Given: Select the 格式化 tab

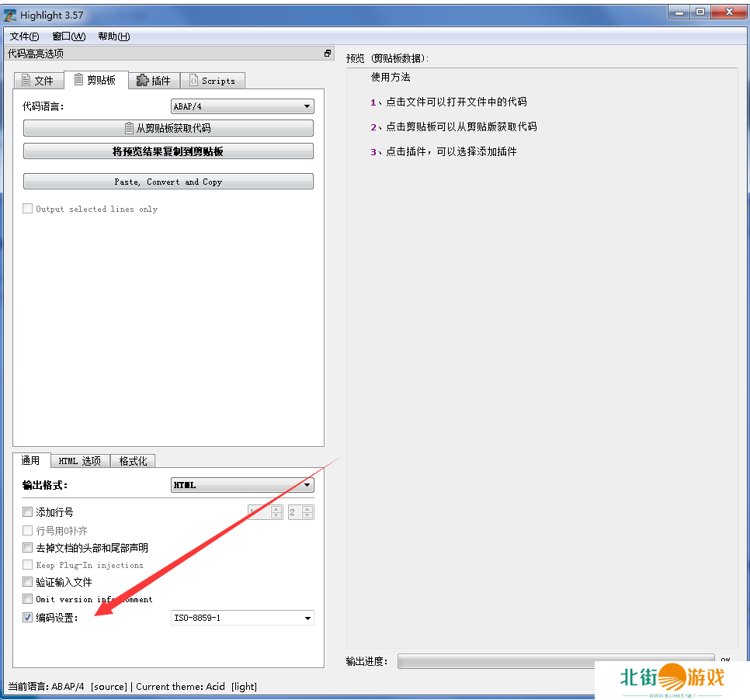Looking at the screenshot, I should [x=133, y=461].
